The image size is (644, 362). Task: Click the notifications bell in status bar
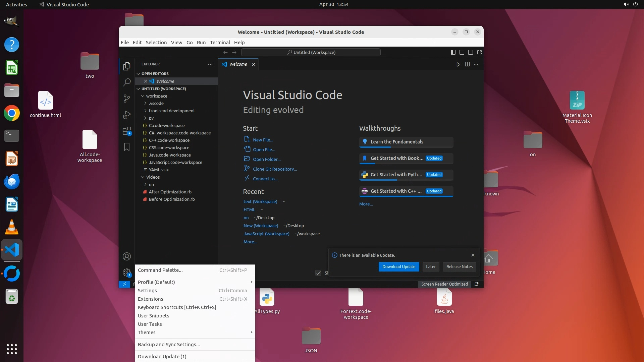(x=477, y=284)
